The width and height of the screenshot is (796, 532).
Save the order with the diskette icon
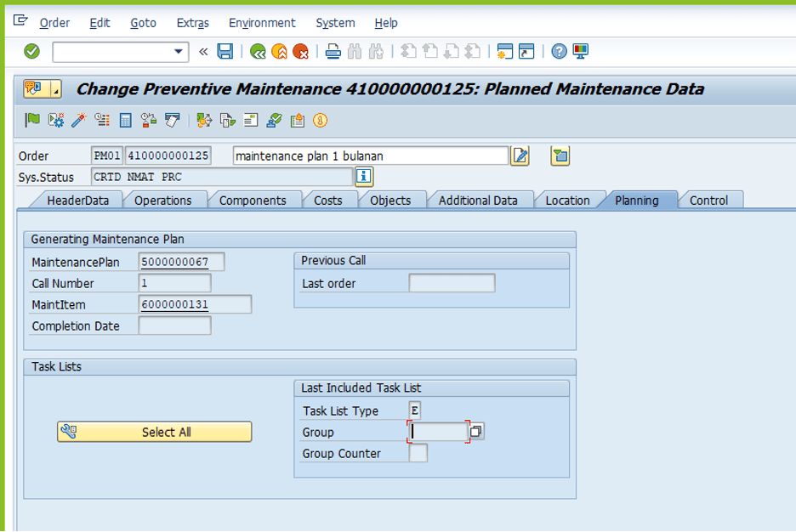(x=225, y=52)
